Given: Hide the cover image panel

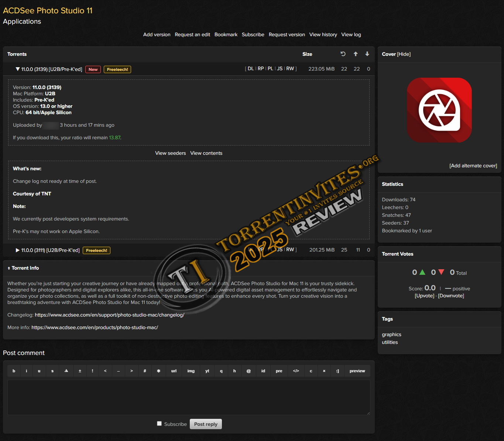Looking at the screenshot, I should click(x=404, y=54).
